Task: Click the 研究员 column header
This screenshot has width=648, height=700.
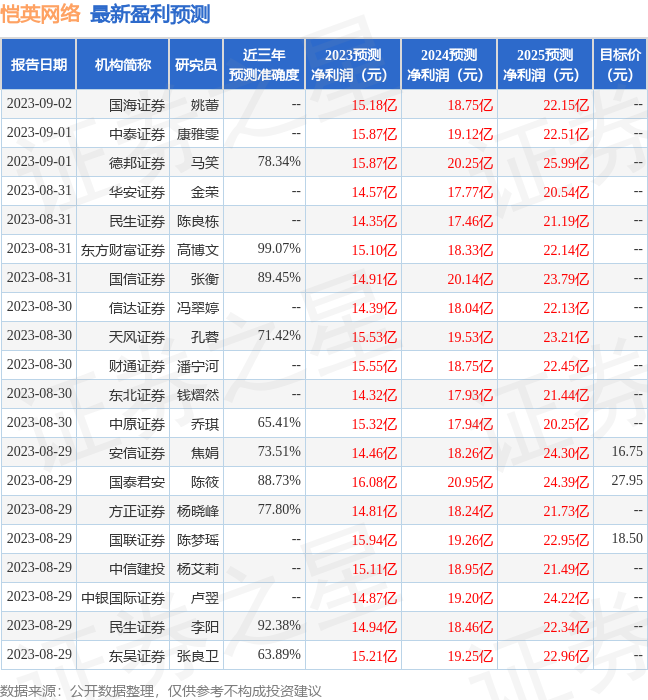Action: 196,64
